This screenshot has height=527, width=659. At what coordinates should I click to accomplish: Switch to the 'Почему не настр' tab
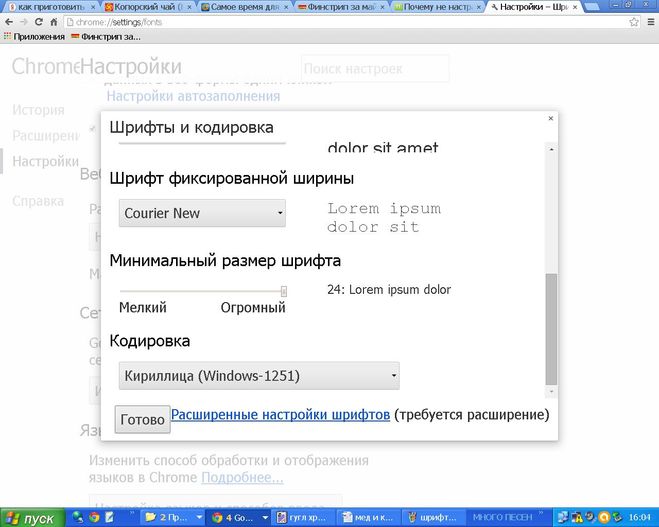coord(437,7)
